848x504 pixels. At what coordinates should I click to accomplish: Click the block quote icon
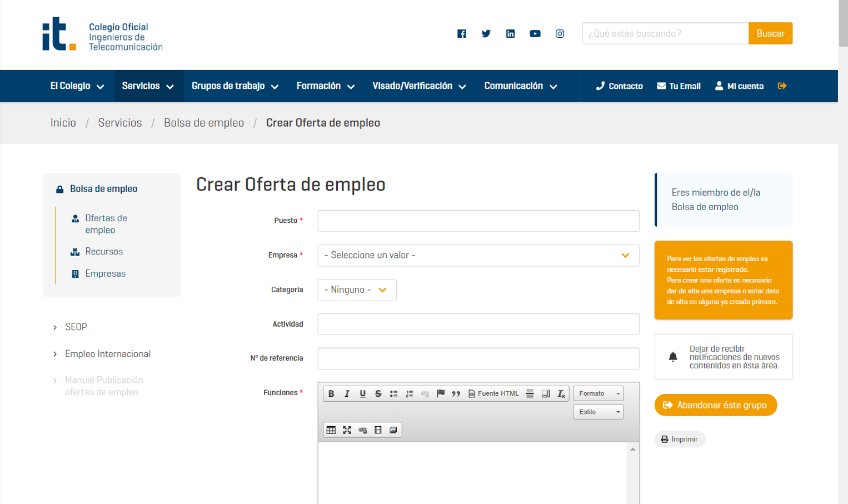pos(456,393)
